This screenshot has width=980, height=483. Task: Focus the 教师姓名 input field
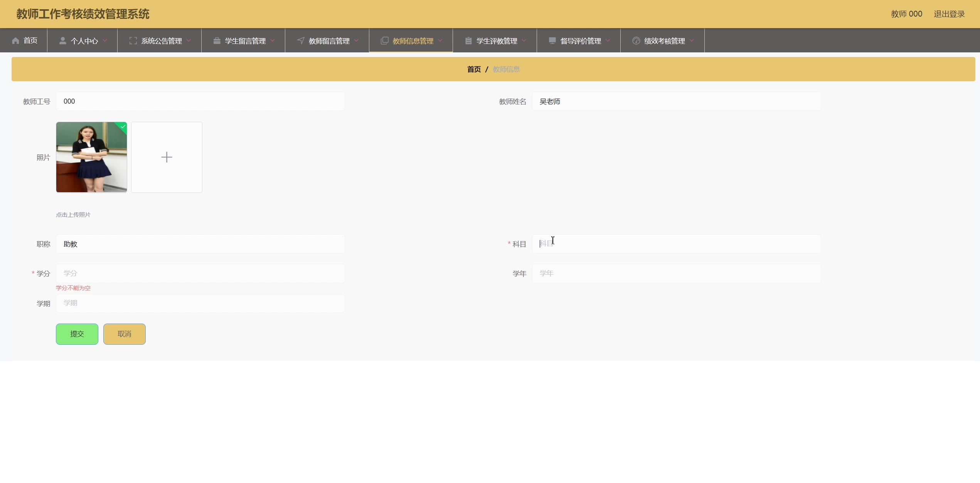click(x=677, y=101)
